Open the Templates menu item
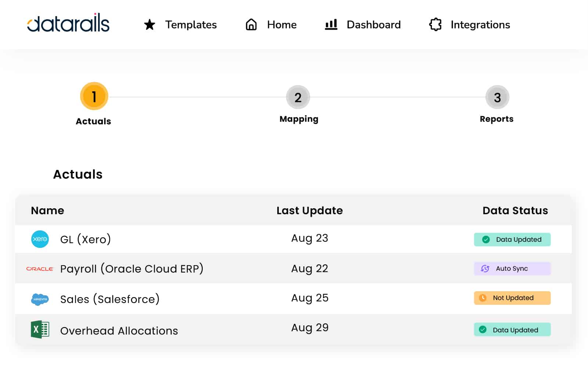 pyautogui.click(x=191, y=25)
